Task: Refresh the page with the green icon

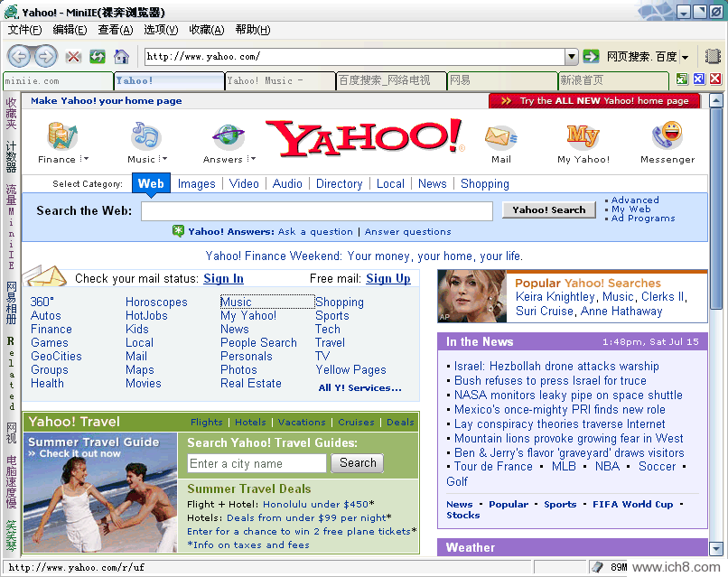Action: pyautogui.click(x=98, y=57)
